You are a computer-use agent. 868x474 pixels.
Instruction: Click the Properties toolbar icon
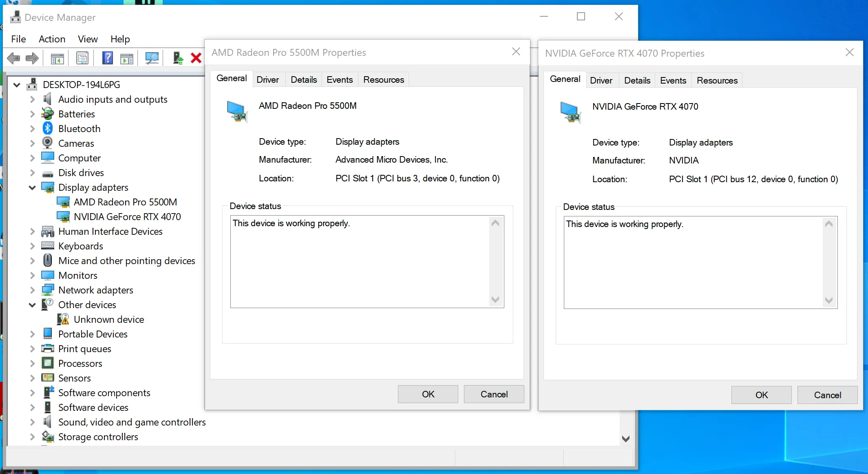click(x=82, y=58)
